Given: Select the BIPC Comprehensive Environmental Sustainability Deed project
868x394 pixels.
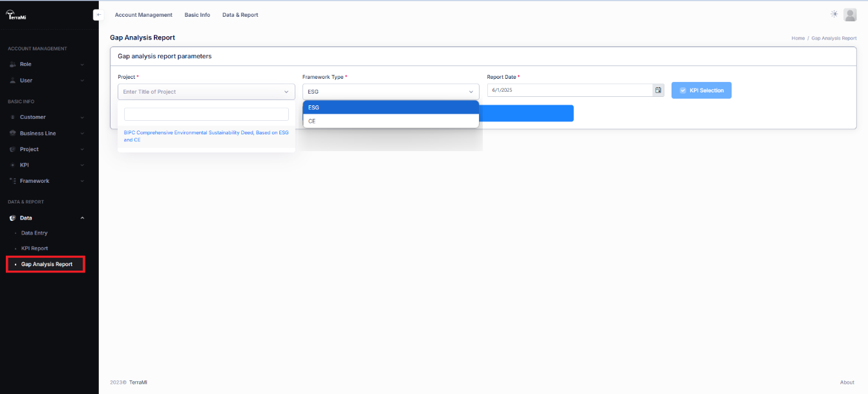Looking at the screenshot, I should [x=206, y=136].
